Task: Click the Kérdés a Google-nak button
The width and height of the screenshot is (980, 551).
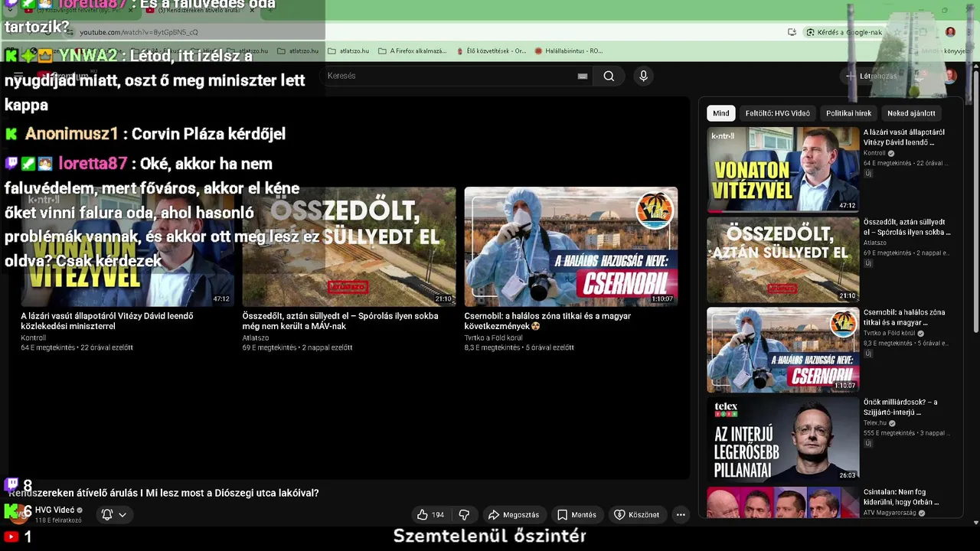Action: pyautogui.click(x=844, y=32)
